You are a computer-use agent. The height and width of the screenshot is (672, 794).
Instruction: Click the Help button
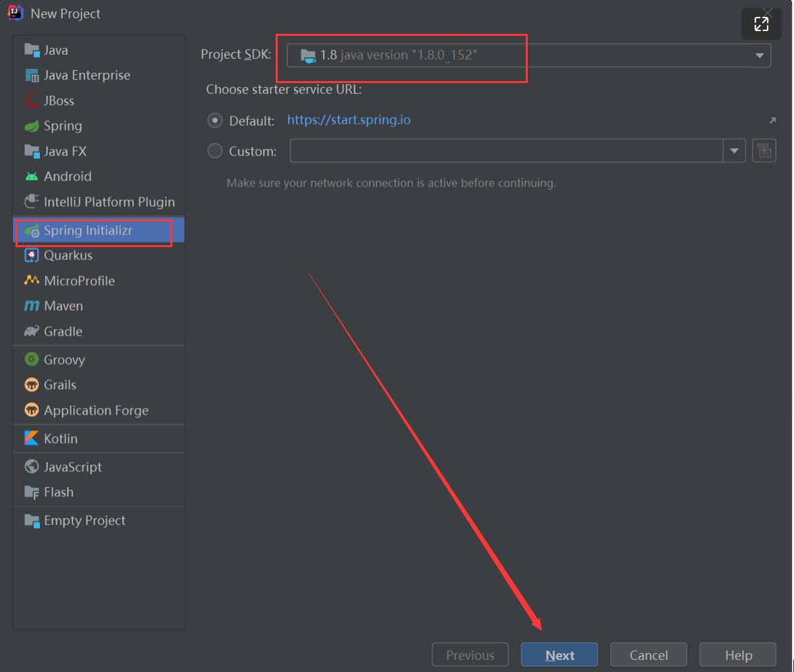(738, 655)
